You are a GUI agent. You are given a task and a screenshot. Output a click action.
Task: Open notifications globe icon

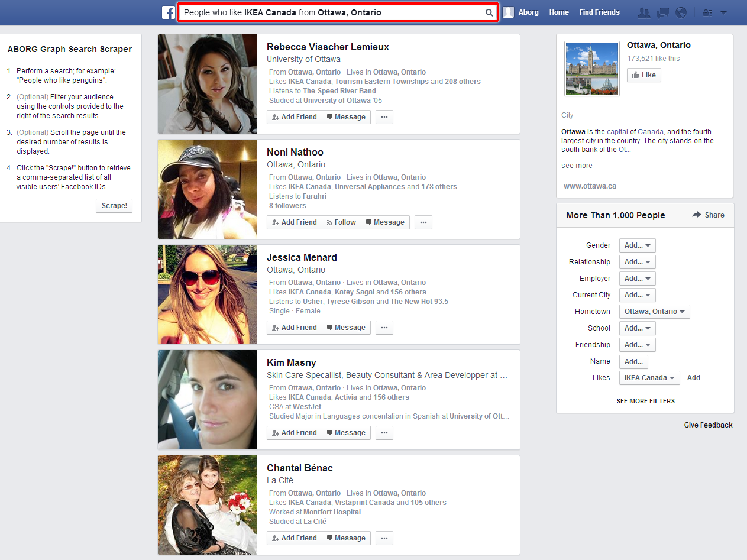coord(681,12)
